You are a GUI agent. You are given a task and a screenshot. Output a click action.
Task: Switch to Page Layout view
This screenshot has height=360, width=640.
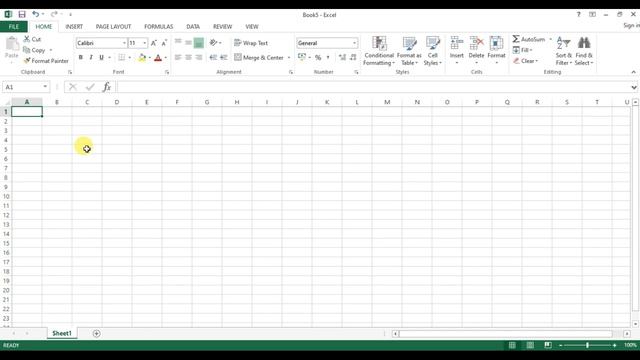pyautogui.click(x=530, y=345)
